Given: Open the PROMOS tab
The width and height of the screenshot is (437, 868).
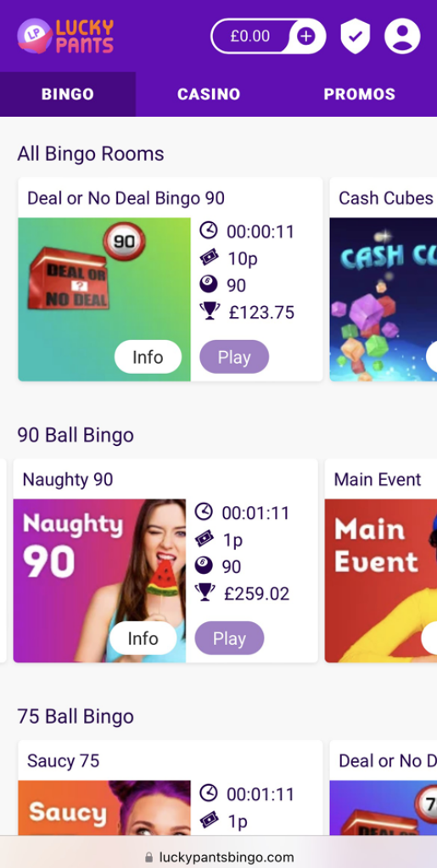Looking at the screenshot, I should [x=360, y=94].
